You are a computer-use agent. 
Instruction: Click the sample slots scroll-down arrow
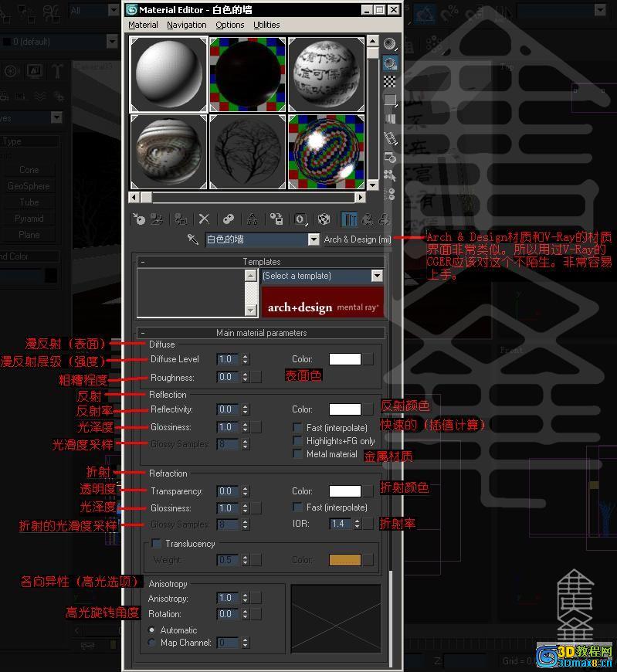[x=373, y=185]
